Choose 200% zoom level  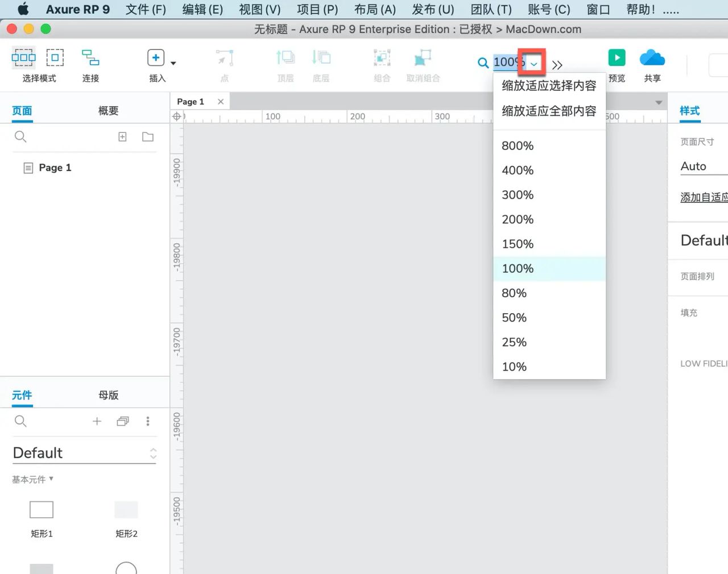(x=517, y=219)
